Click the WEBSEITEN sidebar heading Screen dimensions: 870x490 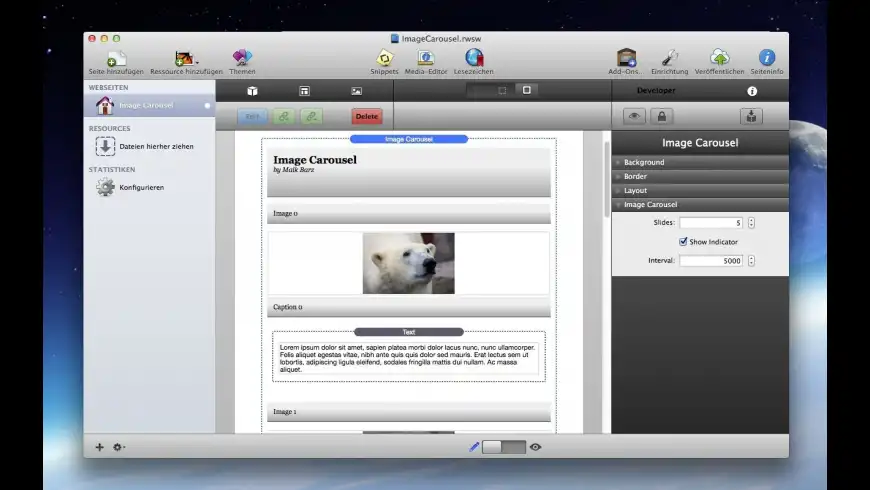coord(109,88)
